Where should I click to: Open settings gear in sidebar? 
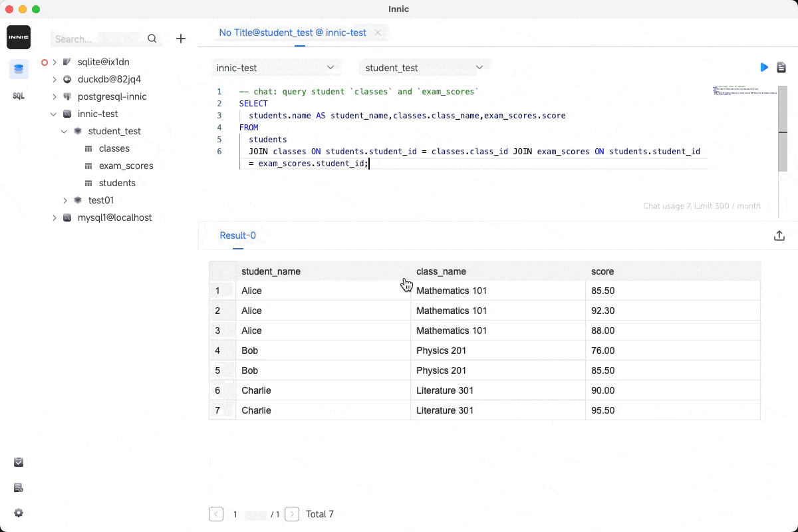[19, 513]
